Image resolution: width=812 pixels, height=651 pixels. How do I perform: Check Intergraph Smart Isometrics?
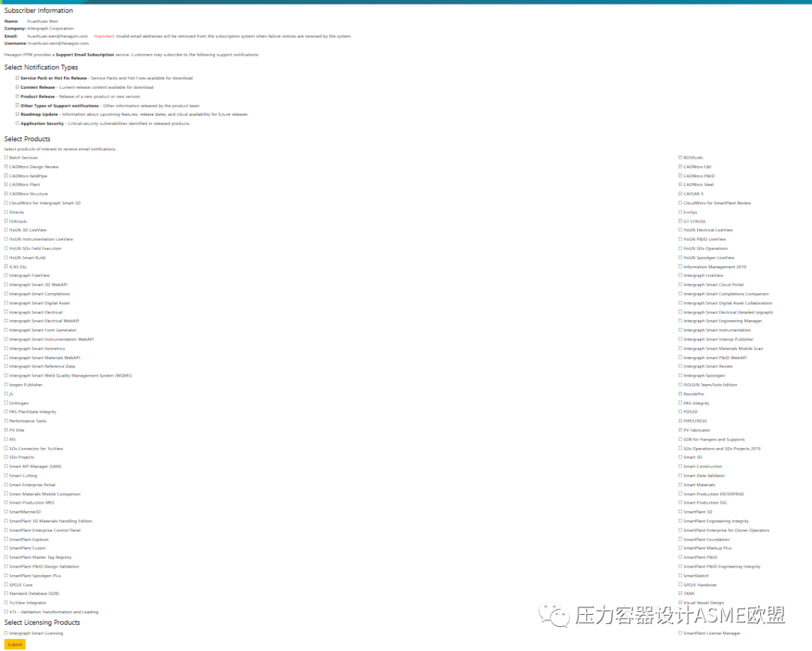(6, 349)
